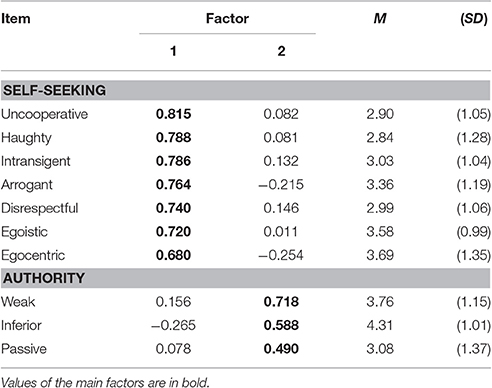Click the AUTHORITY section header

44,278
